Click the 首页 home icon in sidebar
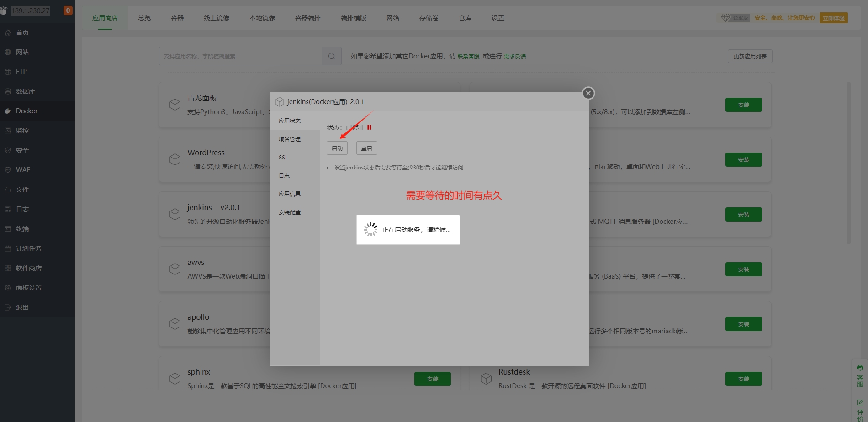Viewport: 868px width, 422px height. [x=8, y=32]
